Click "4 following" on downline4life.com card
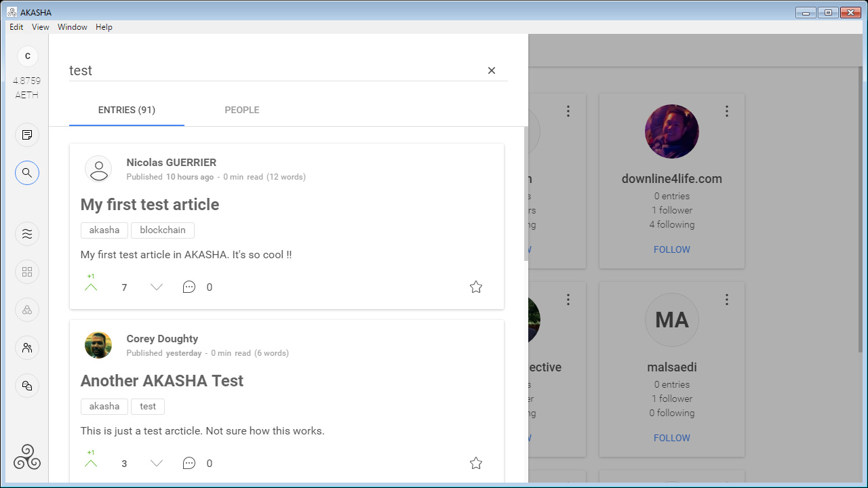The height and width of the screenshot is (488, 868). tap(672, 224)
